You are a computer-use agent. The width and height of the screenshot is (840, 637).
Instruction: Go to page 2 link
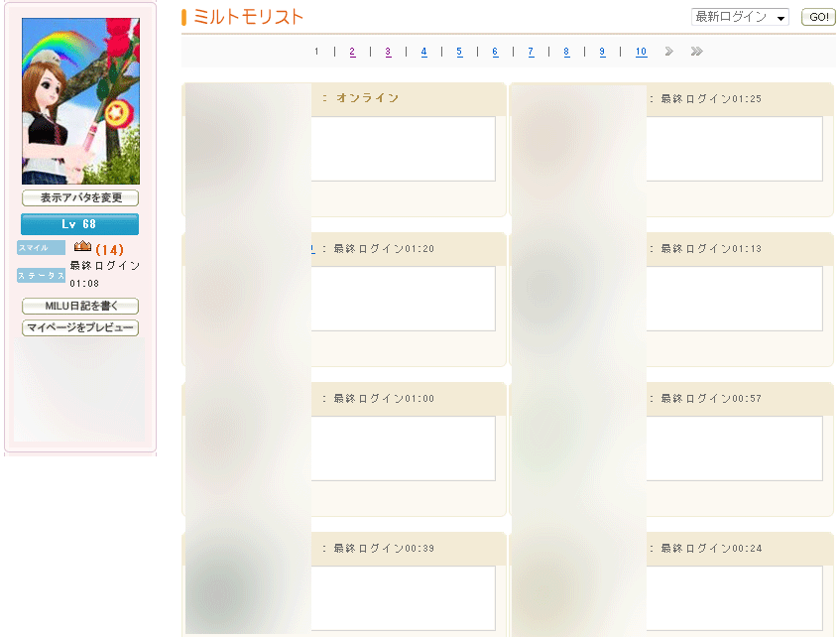352,52
